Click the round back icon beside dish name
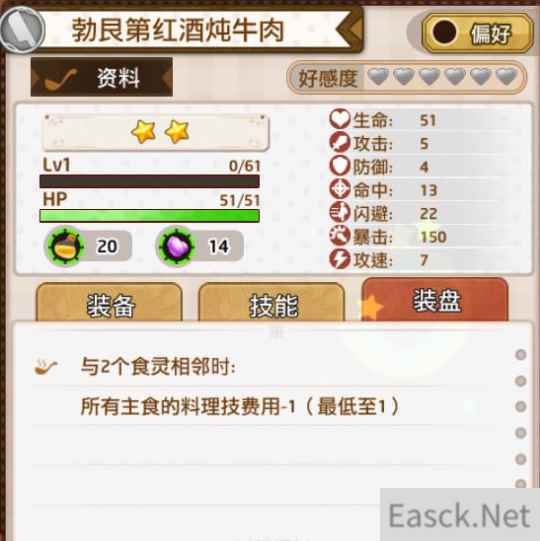This screenshot has width=540, height=541. (22, 30)
